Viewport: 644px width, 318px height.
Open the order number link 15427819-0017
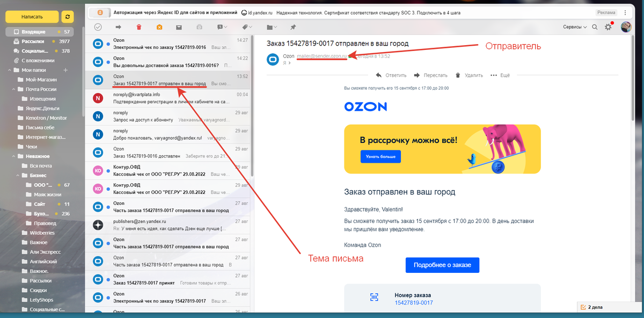coord(413,303)
